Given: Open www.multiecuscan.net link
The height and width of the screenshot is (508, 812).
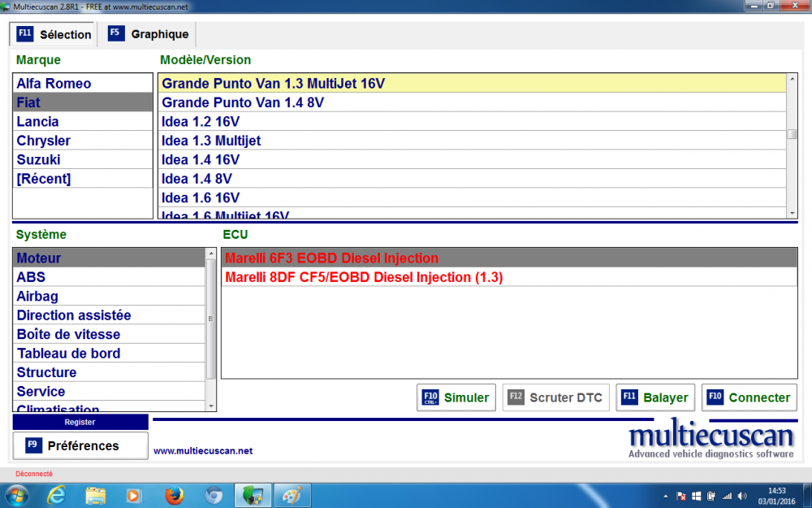Looking at the screenshot, I should (x=203, y=451).
